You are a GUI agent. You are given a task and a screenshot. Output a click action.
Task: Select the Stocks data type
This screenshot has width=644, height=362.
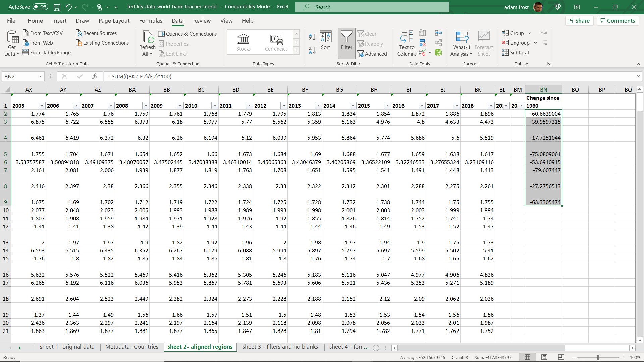pos(243,42)
